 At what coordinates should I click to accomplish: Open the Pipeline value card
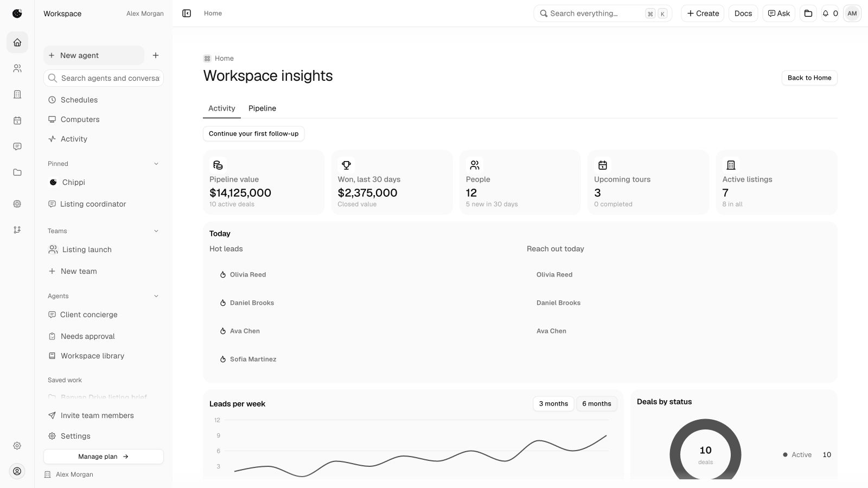[264, 182]
